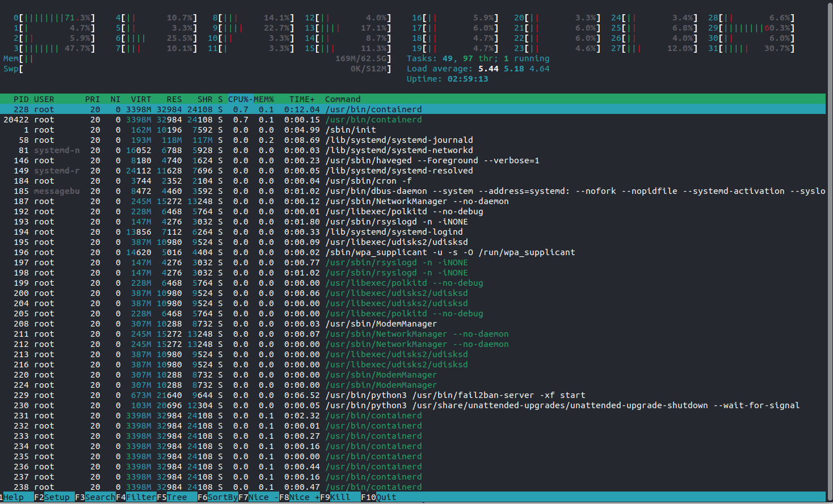Click the Load average values
Screen dimensions: 833x504
pos(514,69)
